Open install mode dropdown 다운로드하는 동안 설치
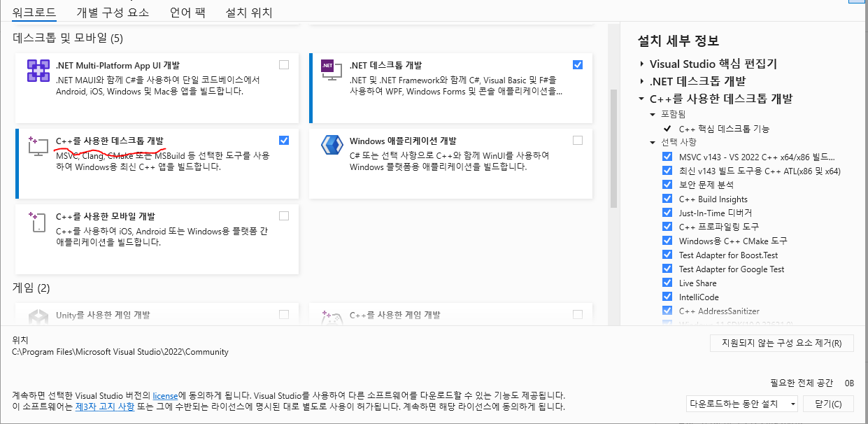The height and width of the screenshot is (424, 868). [x=742, y=404]
